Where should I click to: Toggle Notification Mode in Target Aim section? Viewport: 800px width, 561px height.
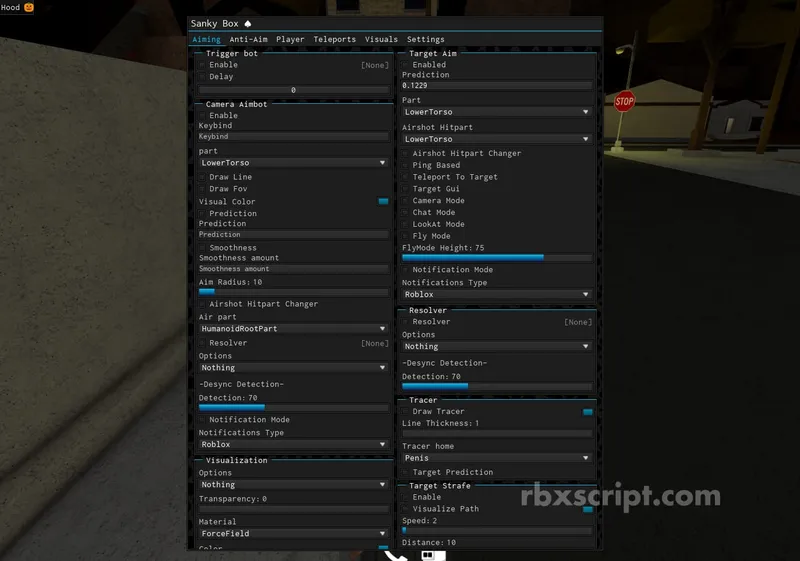tap(405, 269)
